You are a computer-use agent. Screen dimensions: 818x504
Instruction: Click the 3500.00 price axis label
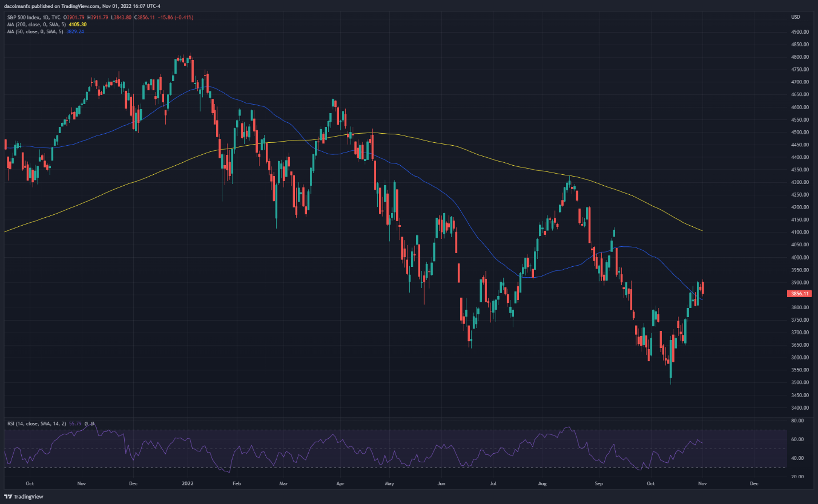[800, 382]
